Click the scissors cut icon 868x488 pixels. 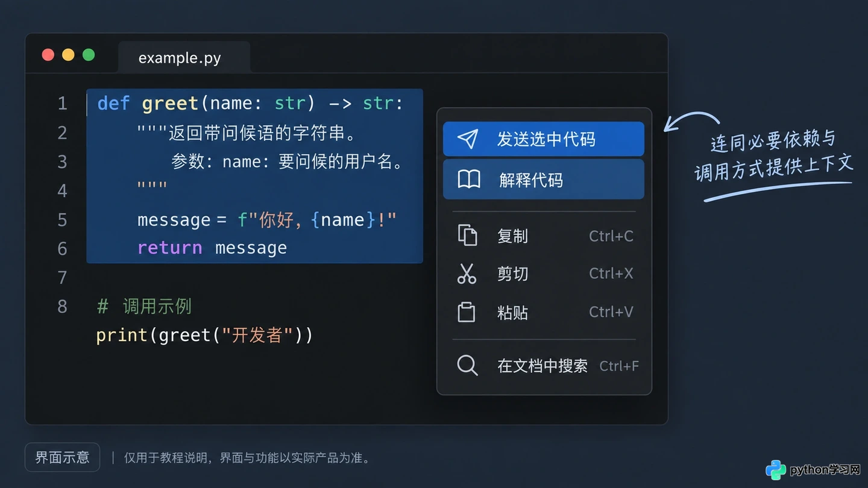(467, 274)
